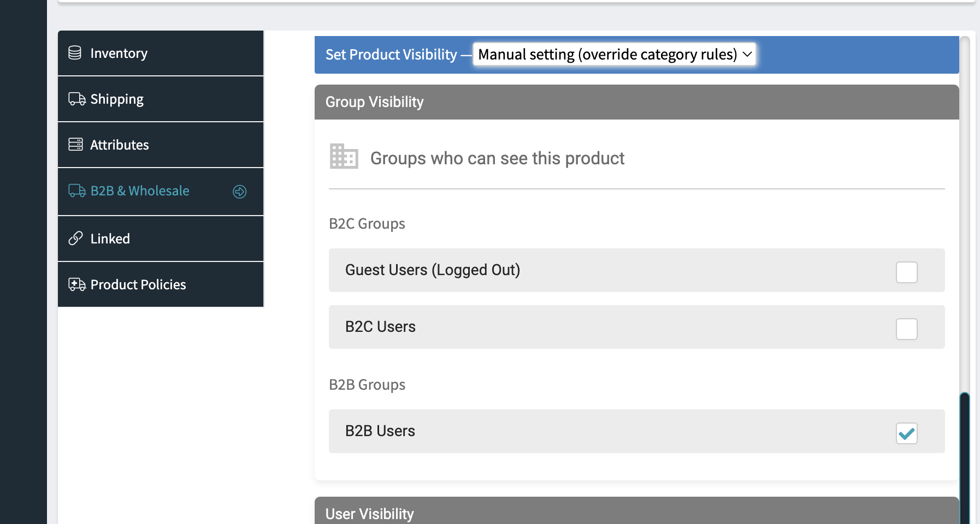
Task: Open the Set Product Visibility dropdown
Action: (x=615, y=54)
